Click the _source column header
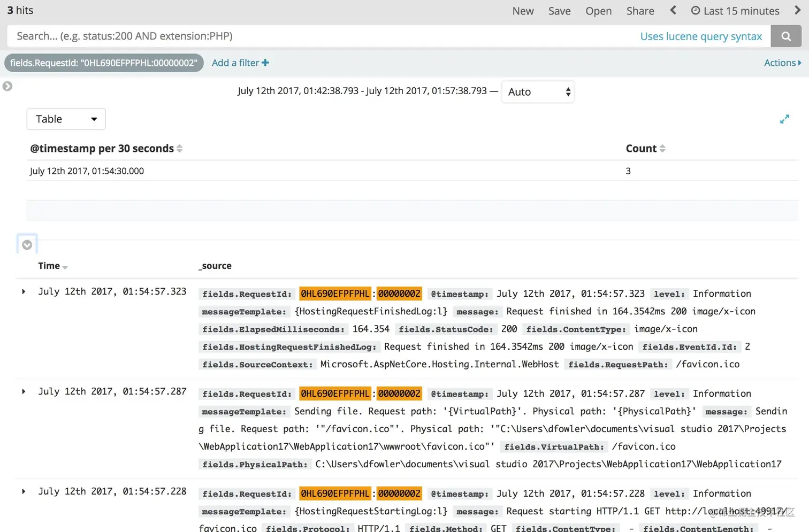The width and height of the screenshot is (809, 532). pos(215,266)
